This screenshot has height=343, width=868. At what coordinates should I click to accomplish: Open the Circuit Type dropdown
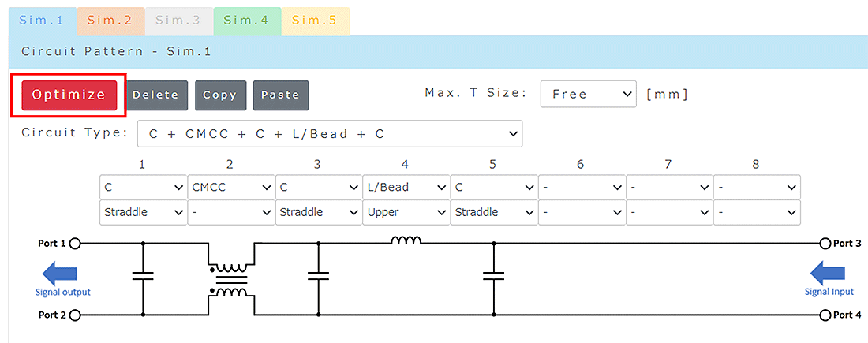(330, 134)
